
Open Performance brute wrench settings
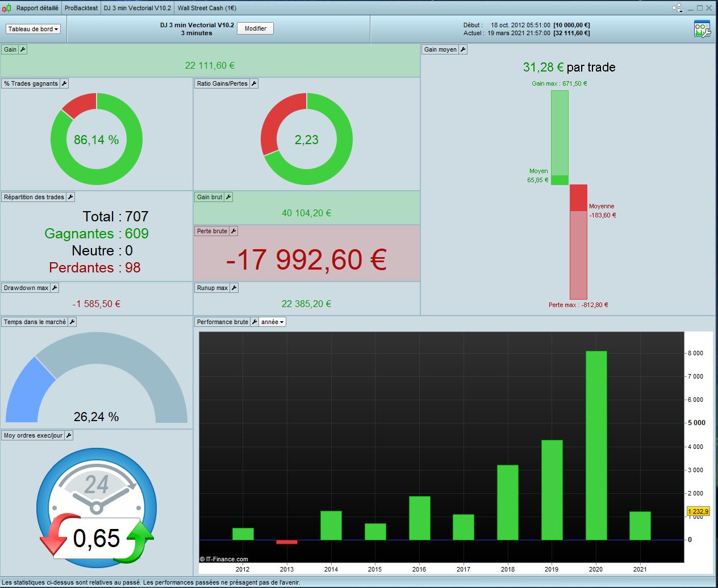tap(254, 322)
